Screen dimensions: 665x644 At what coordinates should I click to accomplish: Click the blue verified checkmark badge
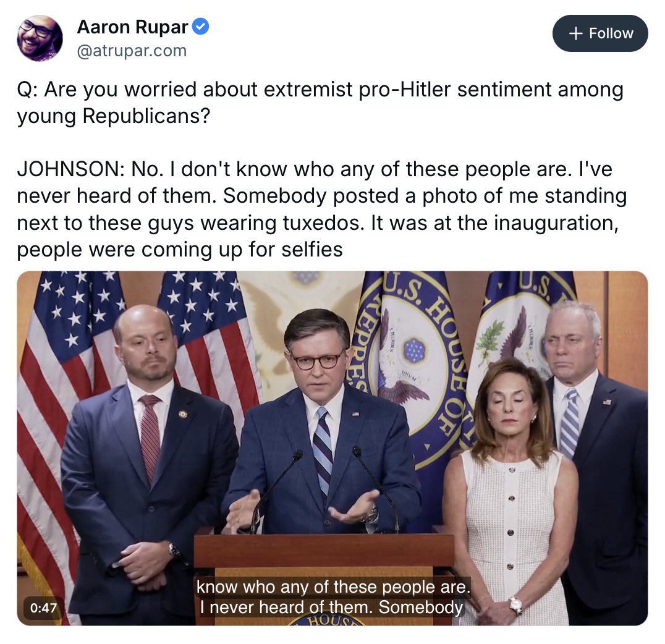pos(201,27)
